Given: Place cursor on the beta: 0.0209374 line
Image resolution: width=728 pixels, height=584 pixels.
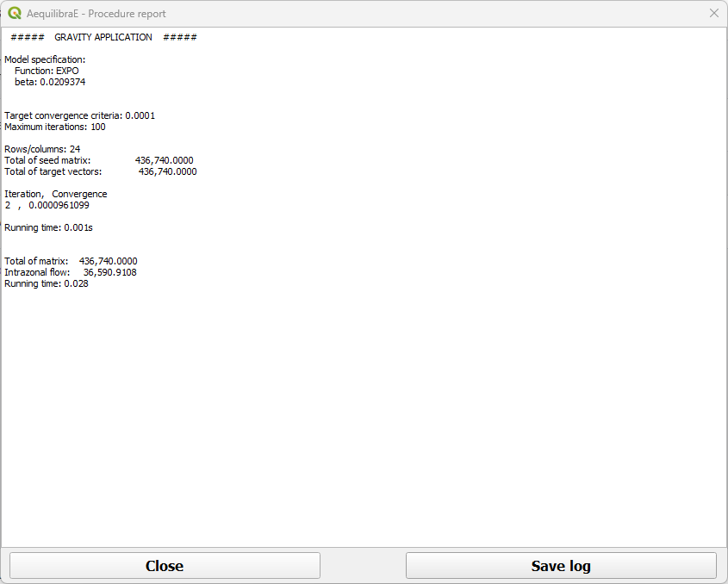Looking at the screenshot, I should (x=50, y=83).
